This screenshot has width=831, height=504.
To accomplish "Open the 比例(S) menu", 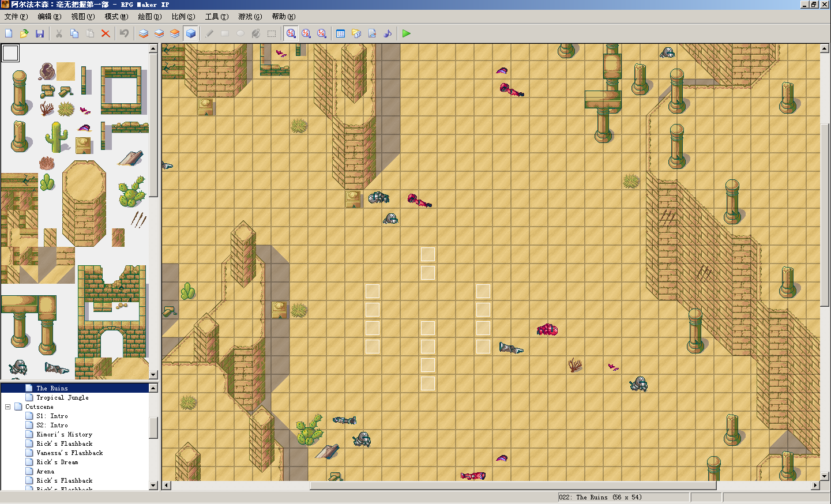I will 183,17.
